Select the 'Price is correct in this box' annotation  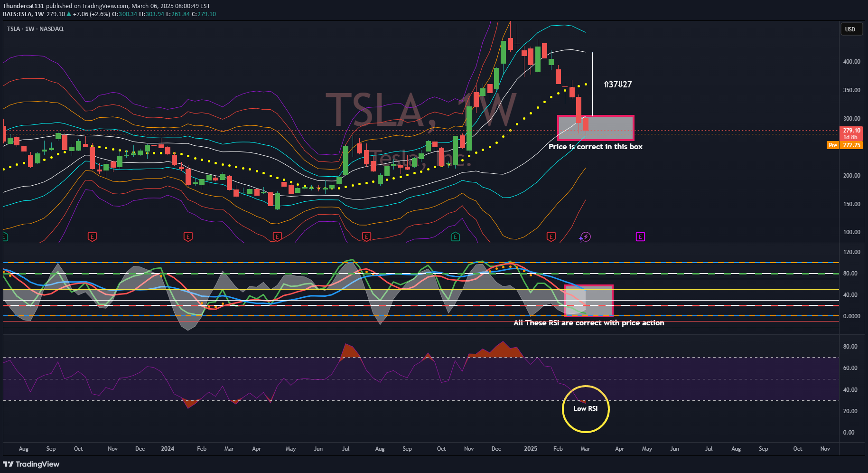596,147
